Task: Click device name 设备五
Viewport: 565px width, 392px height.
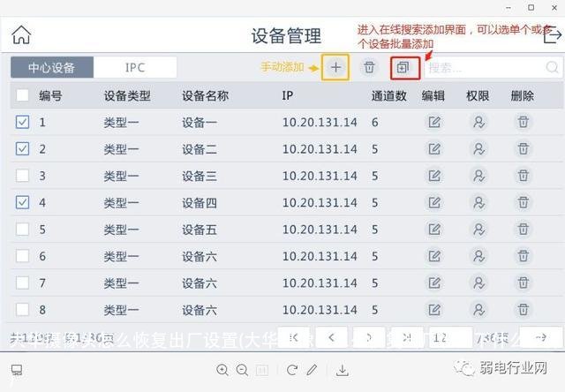Action: pos(200,230)
